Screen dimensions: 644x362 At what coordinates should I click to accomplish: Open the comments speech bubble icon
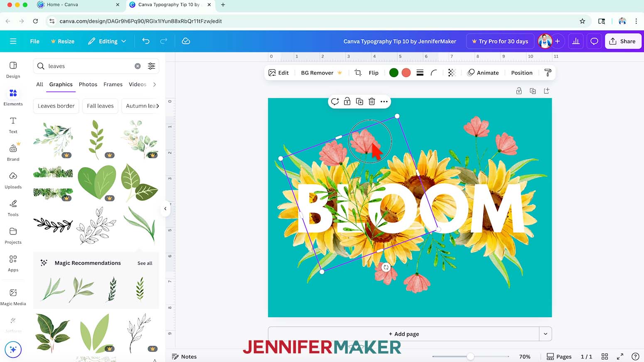[594, 41]
